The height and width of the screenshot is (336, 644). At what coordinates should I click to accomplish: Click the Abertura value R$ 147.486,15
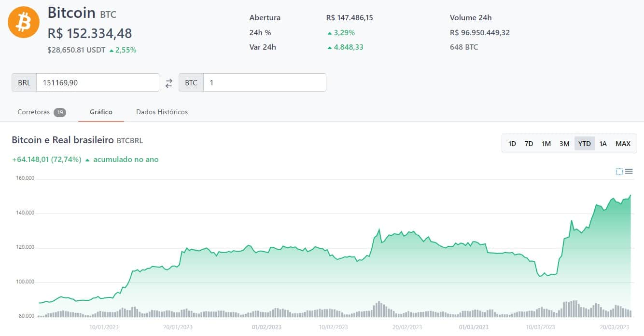(x=350, y=18)
